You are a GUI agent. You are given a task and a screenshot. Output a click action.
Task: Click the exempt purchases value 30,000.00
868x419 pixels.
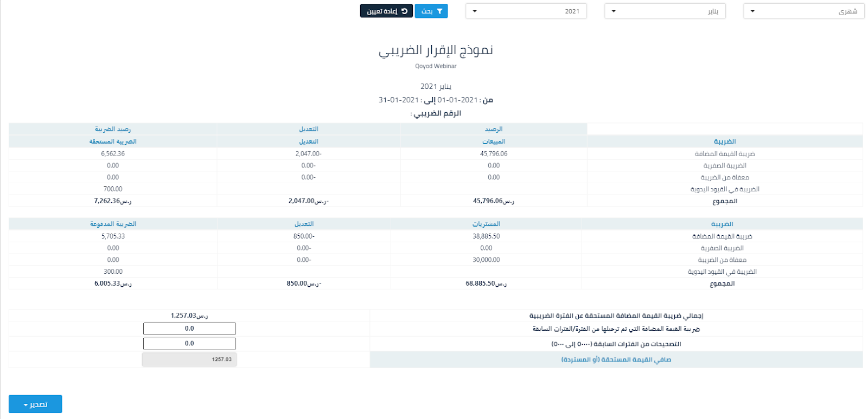click(x=486, y=260)
